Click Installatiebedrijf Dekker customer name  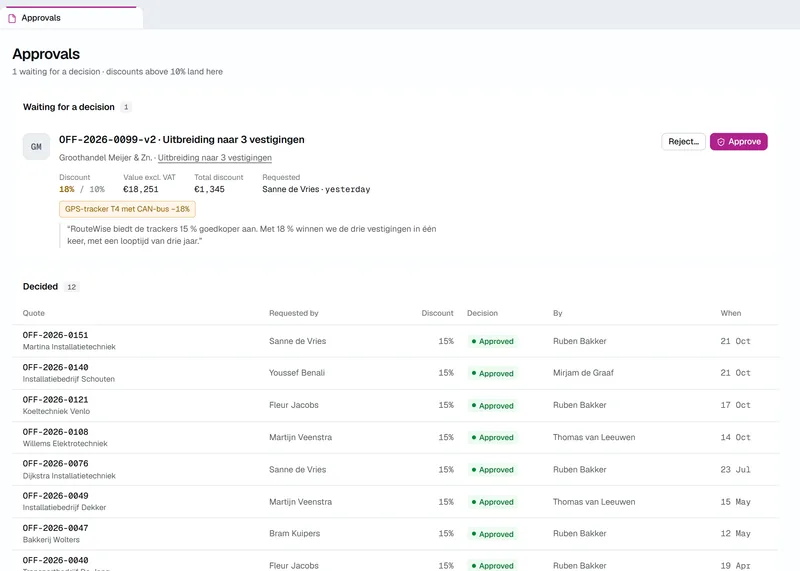click(64, 508)
